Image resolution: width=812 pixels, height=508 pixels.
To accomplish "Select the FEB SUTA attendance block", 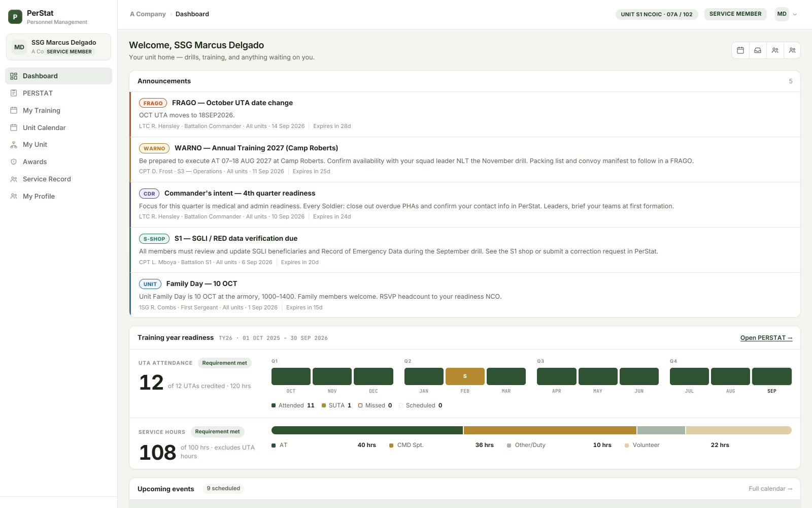I will pos(465,376).
